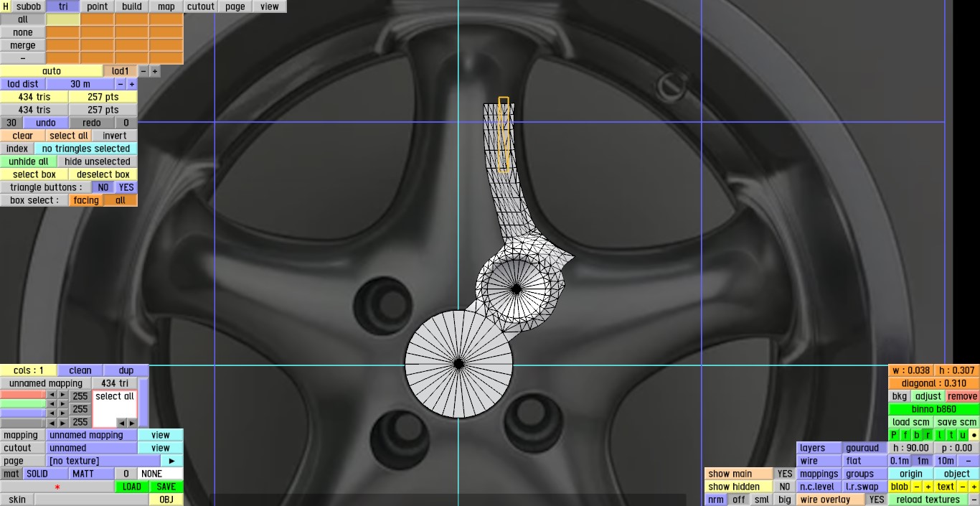Select the nrm normals option

click(x=716, y=500)
